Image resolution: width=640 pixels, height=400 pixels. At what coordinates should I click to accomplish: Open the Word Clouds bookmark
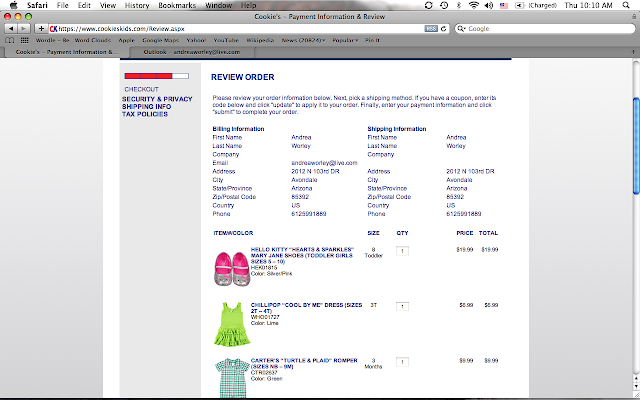[x=93, y=40]
